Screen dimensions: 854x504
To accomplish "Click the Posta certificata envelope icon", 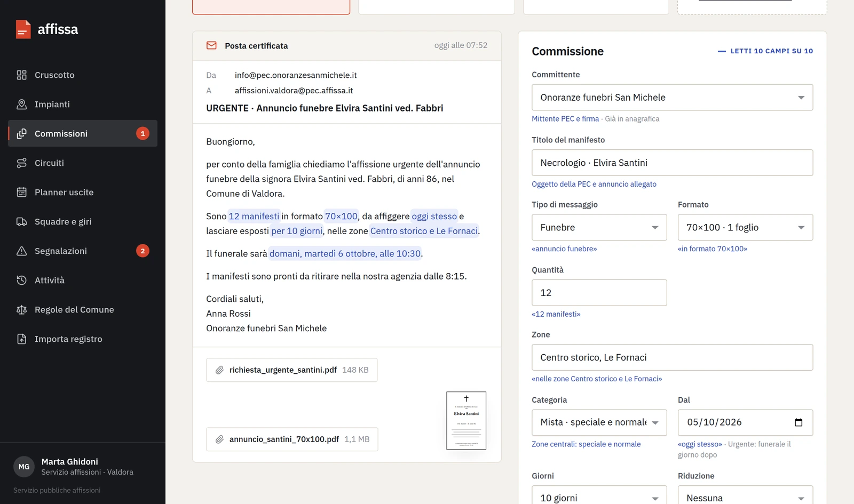I will point(211,46).
